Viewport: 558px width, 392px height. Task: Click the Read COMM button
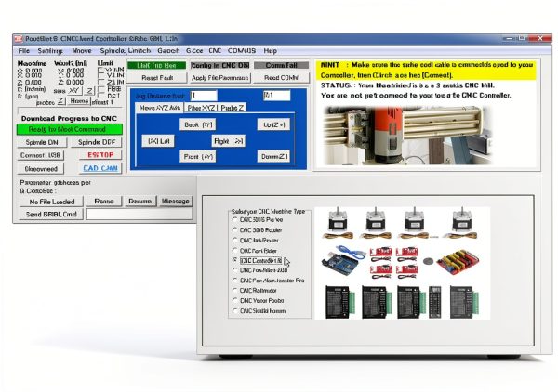281,78
